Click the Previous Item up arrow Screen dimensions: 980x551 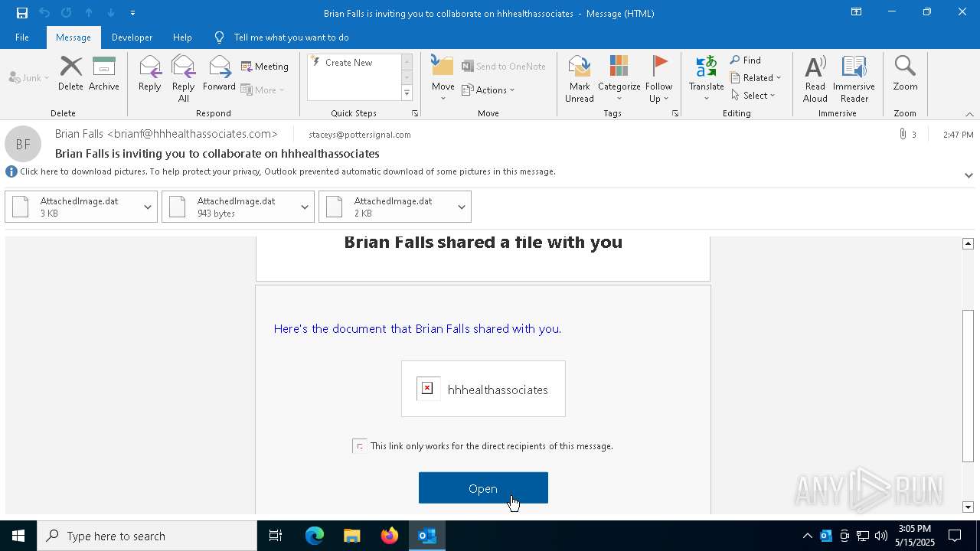click(89, 13)
